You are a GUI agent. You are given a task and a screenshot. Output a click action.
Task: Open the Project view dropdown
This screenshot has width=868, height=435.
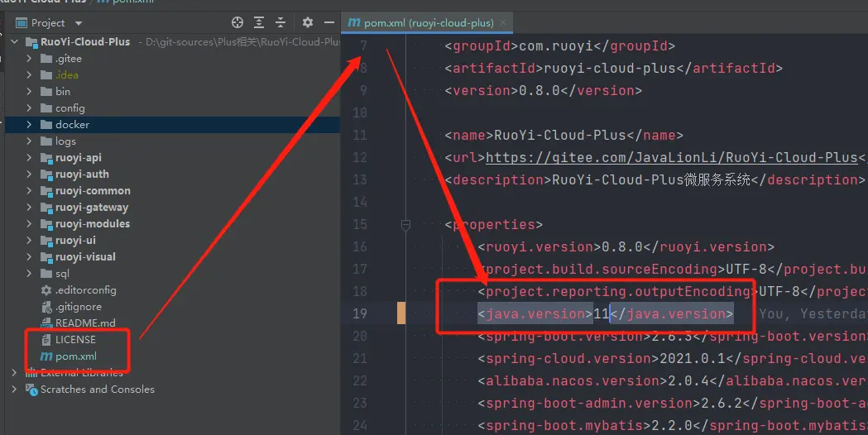pos(78,23)
